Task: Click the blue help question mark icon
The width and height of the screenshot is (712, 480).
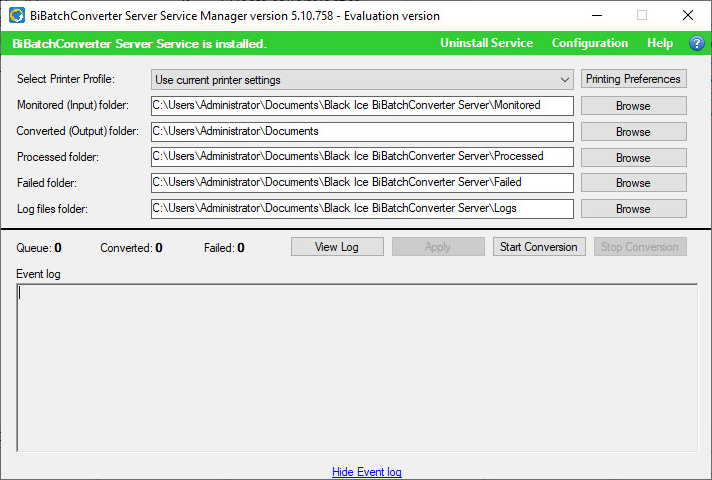Action: pos(697,44)
